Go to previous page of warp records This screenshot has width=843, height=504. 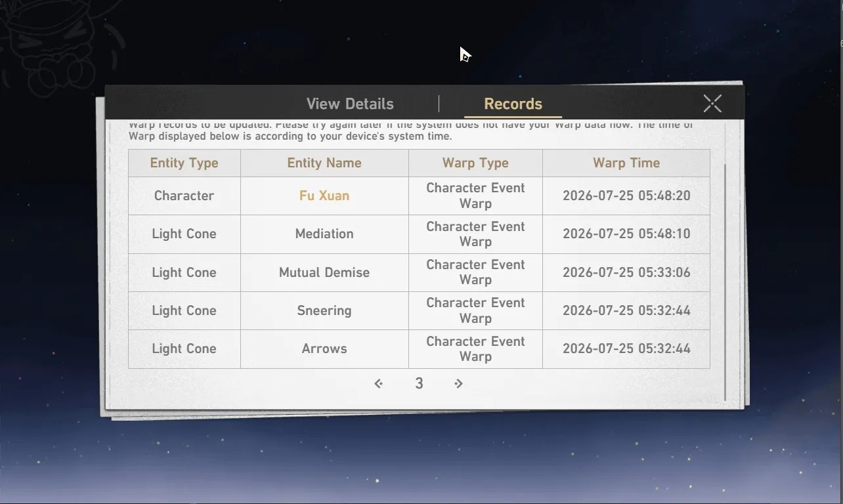(378, 383)
